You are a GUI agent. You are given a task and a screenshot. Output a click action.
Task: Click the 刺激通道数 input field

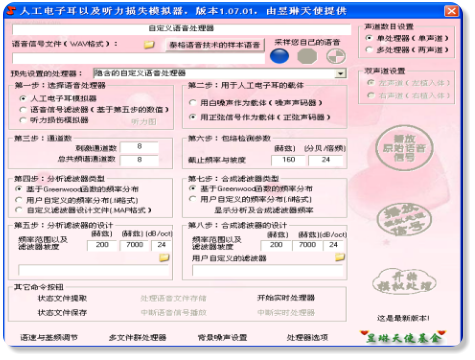click(x=139, y=147)
